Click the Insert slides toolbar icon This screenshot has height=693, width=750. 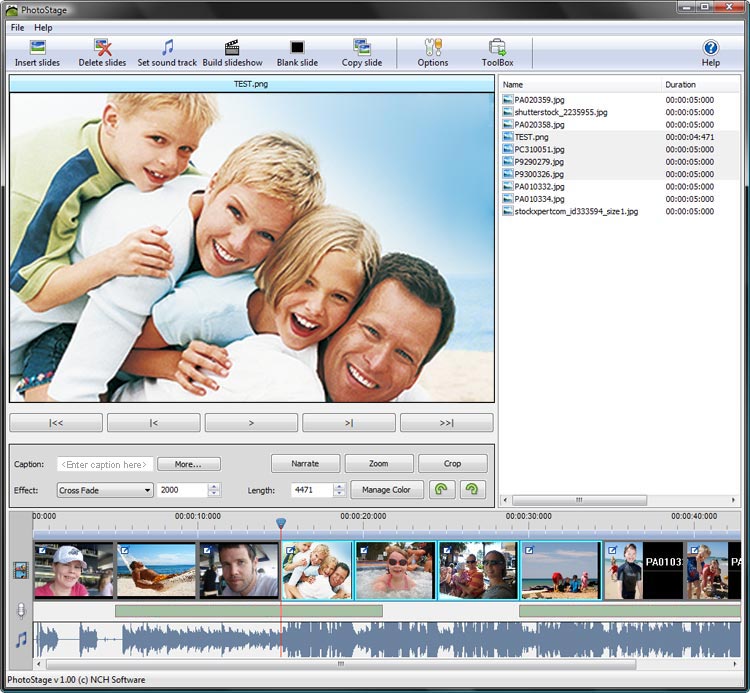pos(37,48)
